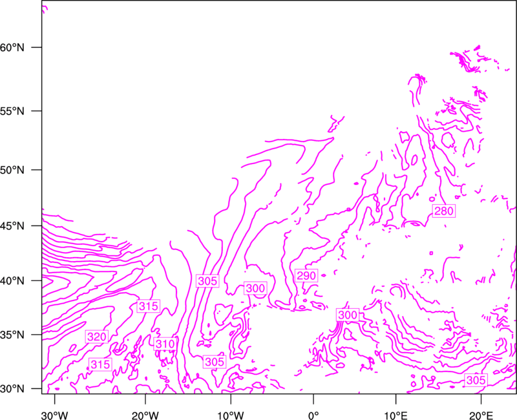Click the 35°N latitude axis label
The image size is (517, 420).
point(12,335)
